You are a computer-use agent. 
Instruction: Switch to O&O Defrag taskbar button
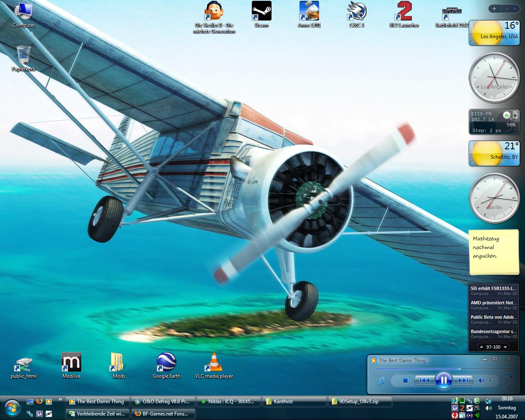point(163,402)
